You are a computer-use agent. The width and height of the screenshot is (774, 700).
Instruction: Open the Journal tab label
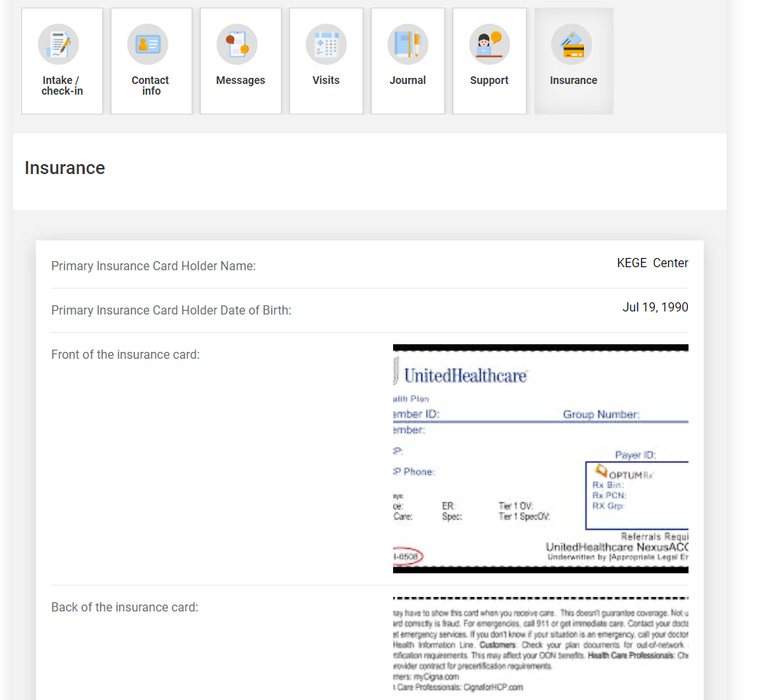click(x=408, y=80)
